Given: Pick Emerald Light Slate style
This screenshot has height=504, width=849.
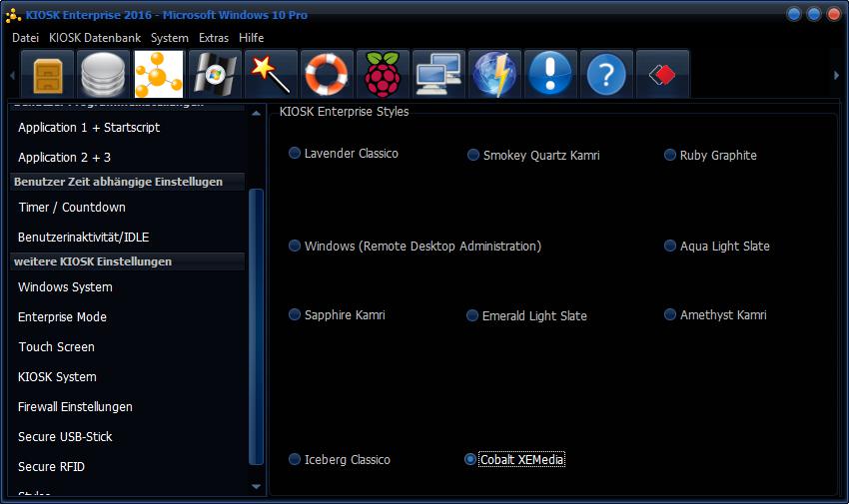Looking at the screenshot, I should [x=526, y=315].
